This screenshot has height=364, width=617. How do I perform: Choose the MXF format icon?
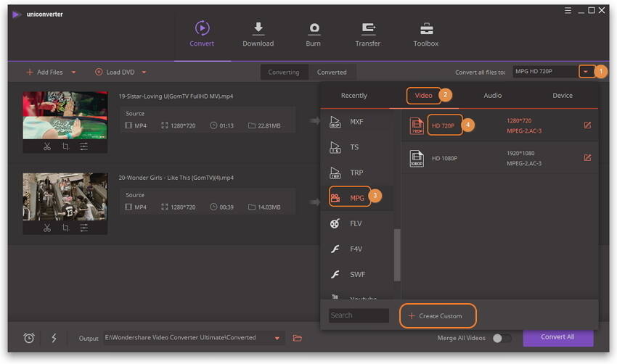click(335, 122)
